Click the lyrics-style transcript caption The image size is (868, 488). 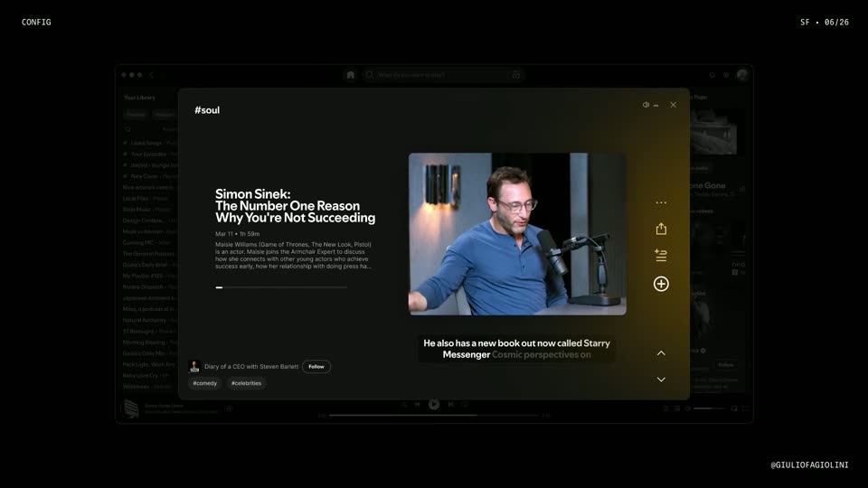516,349
